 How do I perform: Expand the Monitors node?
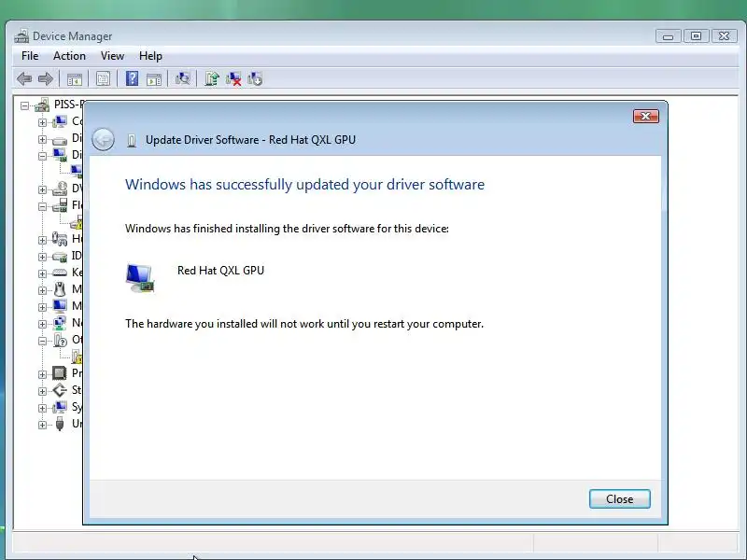[x=42, y=307]
